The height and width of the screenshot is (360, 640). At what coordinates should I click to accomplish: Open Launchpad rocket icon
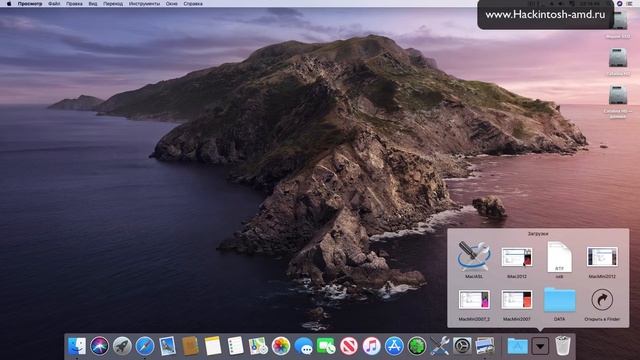pyautogui.click(x=122, y=346)
